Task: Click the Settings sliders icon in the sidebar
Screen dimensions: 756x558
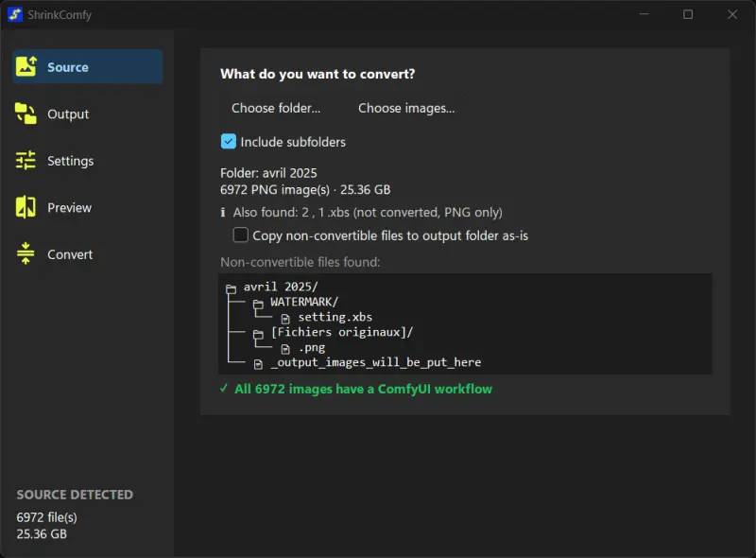Action: (26, 160)
